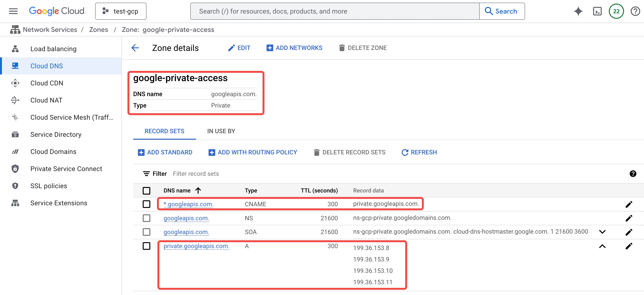Open Cloud NAT in the sidebar
Screen dimensions: 644x295
tap(46, 100)
